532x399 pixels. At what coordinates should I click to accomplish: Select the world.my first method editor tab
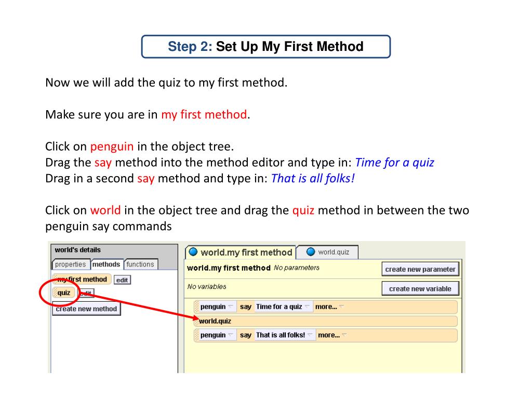coord(240,252)
